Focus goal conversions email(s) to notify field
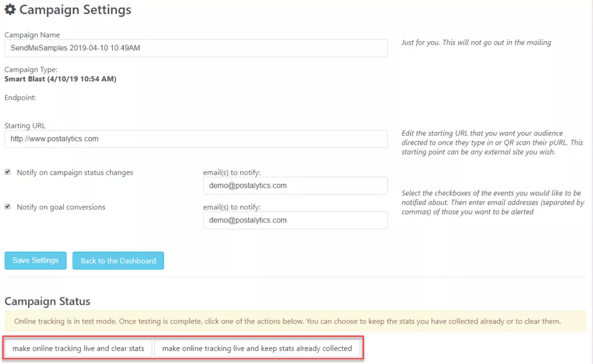 tap(295, 220)
